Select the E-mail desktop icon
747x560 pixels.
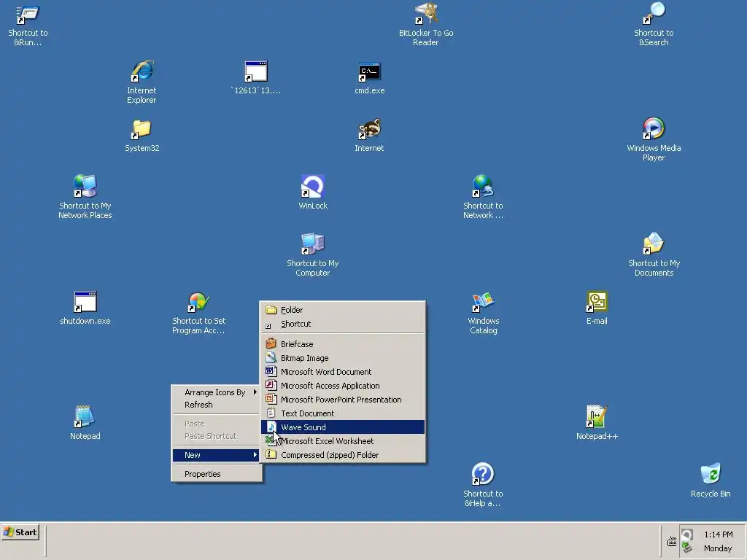pyautogui.click(x=597, y=308)
